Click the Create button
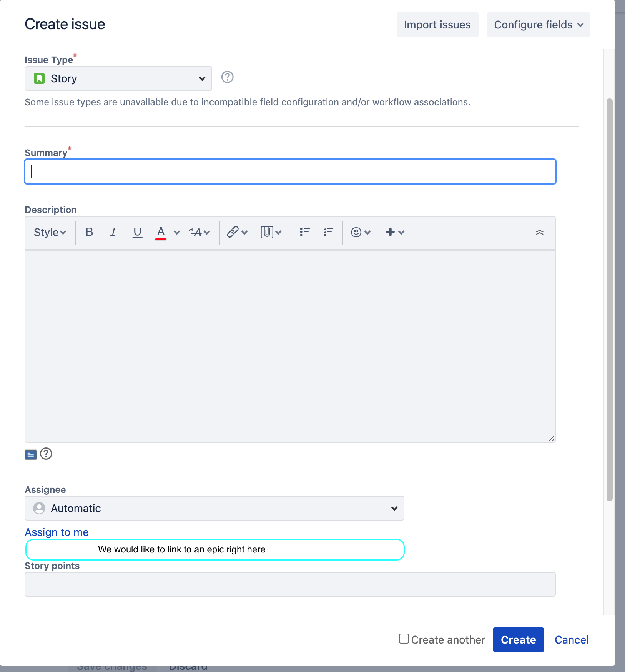625x672 pixels. coord(519,640)
